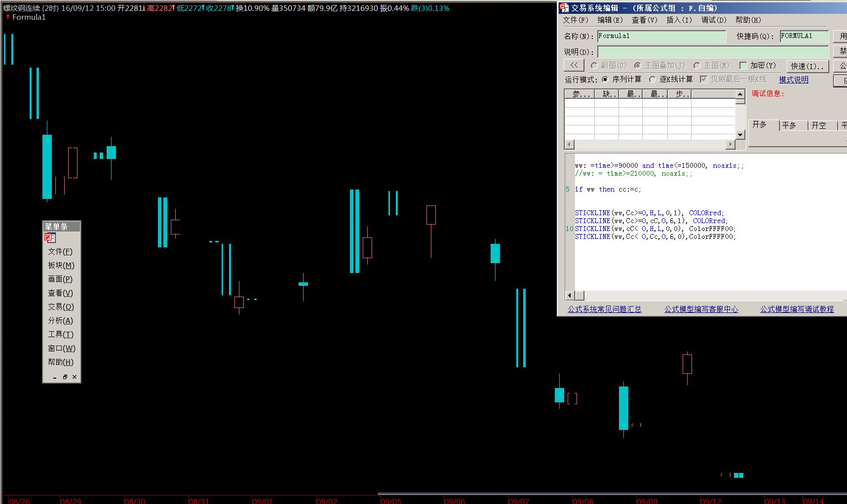
Task: Enable the 加密(Y) checkbox
Action: click(743, 66)
